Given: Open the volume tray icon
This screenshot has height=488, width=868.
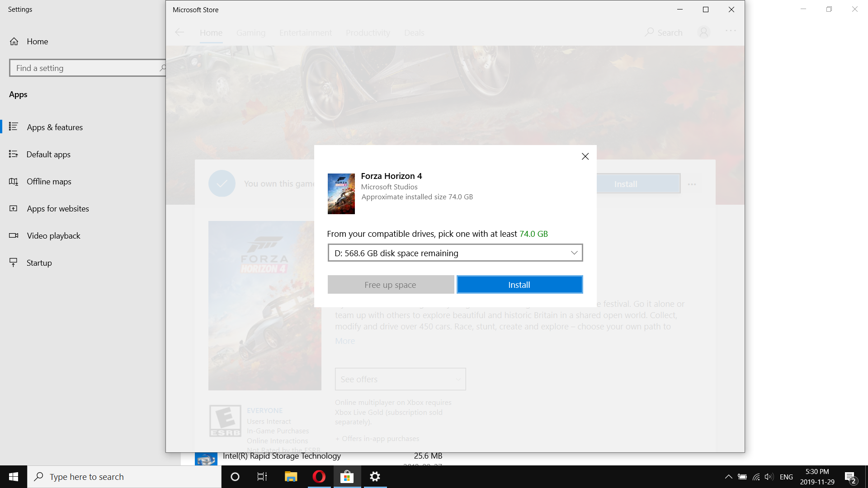Looking at the screenshot, I should [x=769, y=477].
